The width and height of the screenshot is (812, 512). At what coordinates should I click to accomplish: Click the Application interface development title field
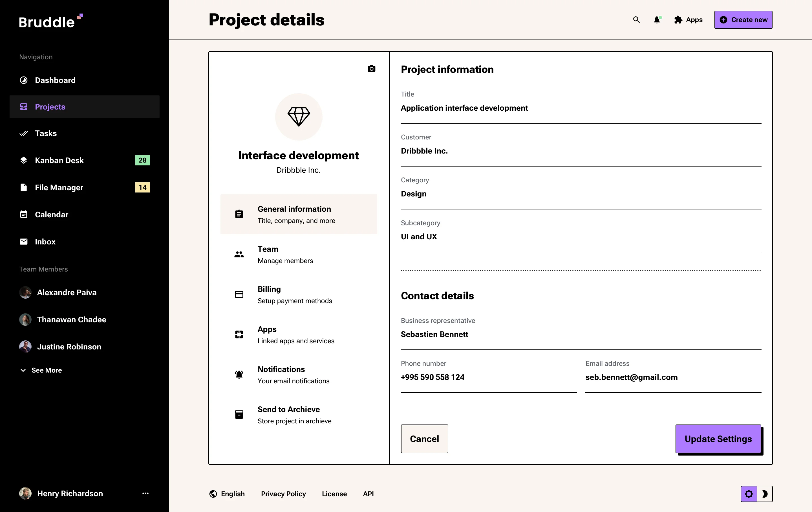[x=464, y=108]
